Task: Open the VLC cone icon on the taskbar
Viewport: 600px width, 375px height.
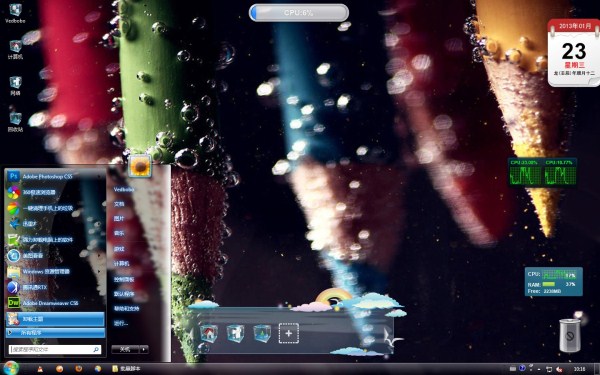Action: coord(40,368)
